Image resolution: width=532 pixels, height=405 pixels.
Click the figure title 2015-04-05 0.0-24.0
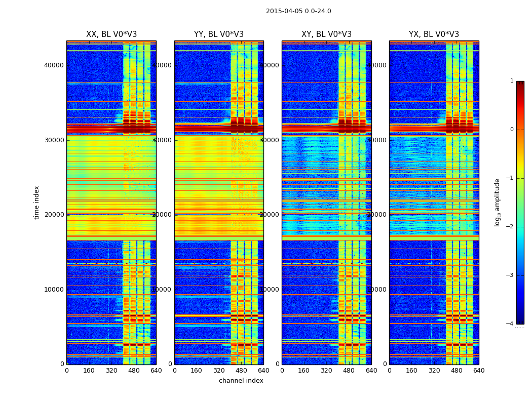(298, 11)
